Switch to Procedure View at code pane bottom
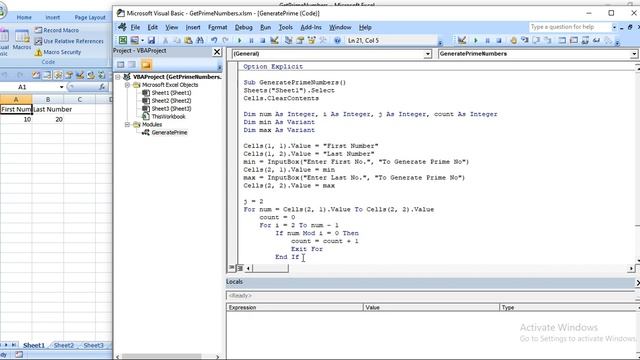Image resolution: width=640 pixels, height=360 pixels. [x=232, y=268]
